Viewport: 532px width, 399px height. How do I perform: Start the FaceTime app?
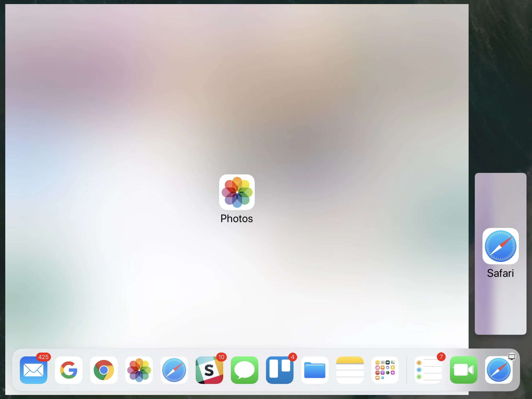[x=463, y=370]
